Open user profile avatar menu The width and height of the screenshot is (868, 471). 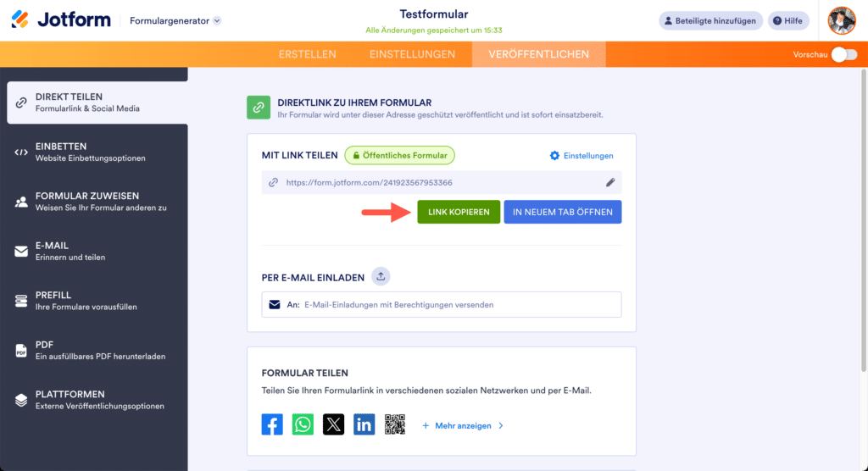point(841,20)
